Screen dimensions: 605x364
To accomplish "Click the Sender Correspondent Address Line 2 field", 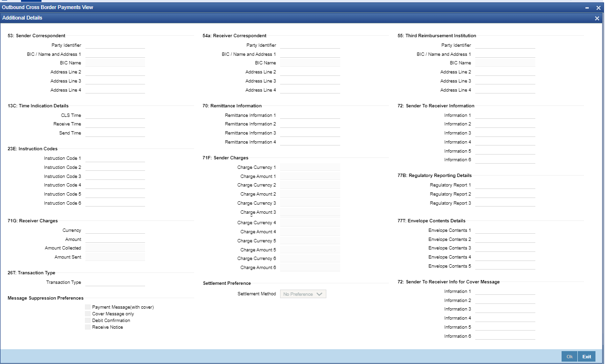I will click(115, 72).
